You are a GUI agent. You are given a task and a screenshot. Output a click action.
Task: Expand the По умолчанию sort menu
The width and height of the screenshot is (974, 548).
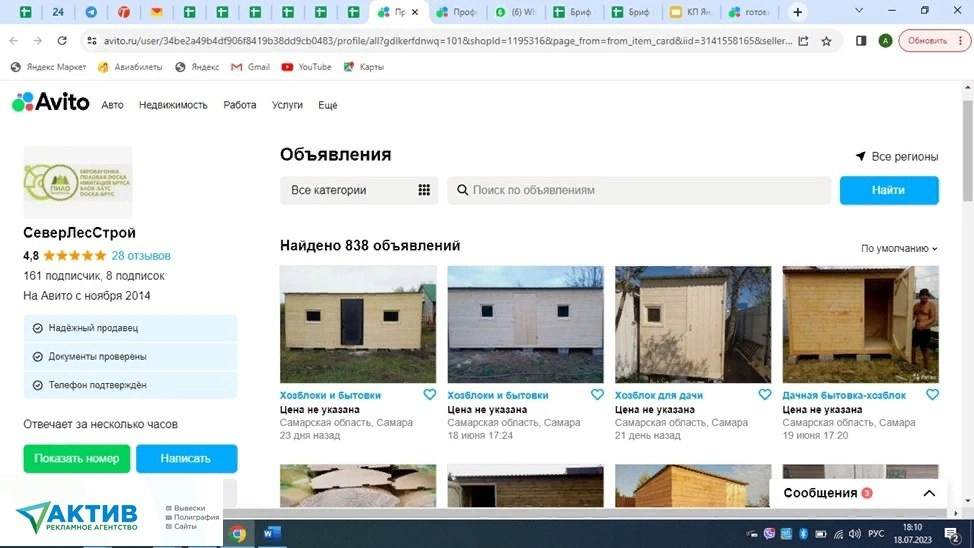pos(899,248)
